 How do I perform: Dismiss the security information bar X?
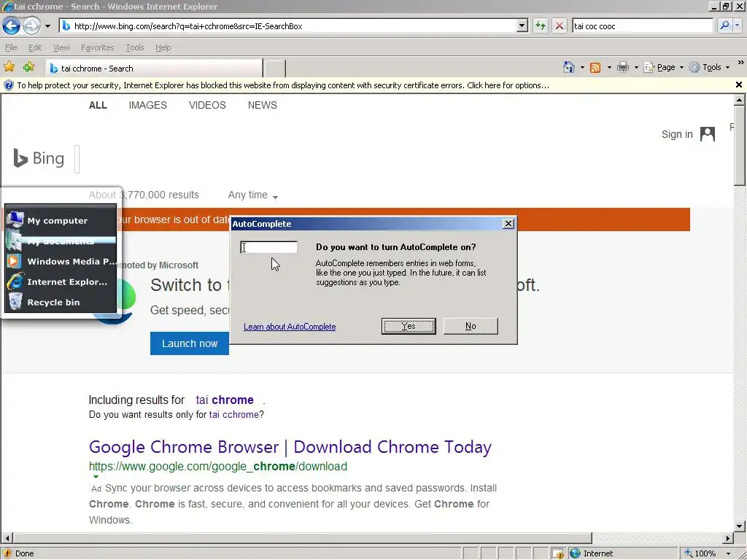(739, 85)
